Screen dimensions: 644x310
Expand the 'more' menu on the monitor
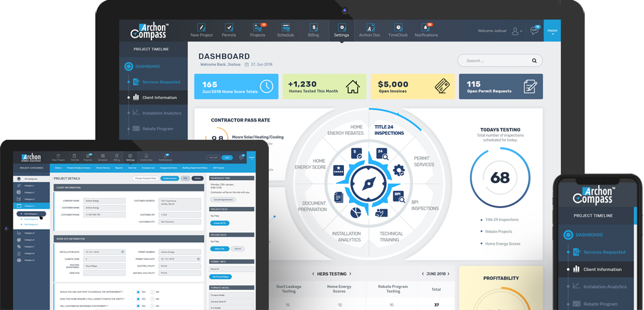tap(552, 31)
